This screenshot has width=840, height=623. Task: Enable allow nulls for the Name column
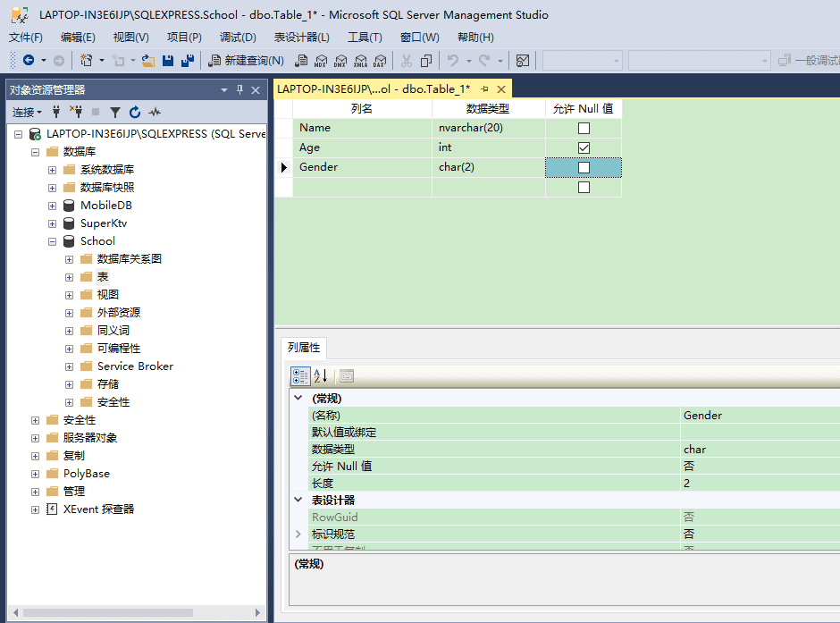click(583, 128)
